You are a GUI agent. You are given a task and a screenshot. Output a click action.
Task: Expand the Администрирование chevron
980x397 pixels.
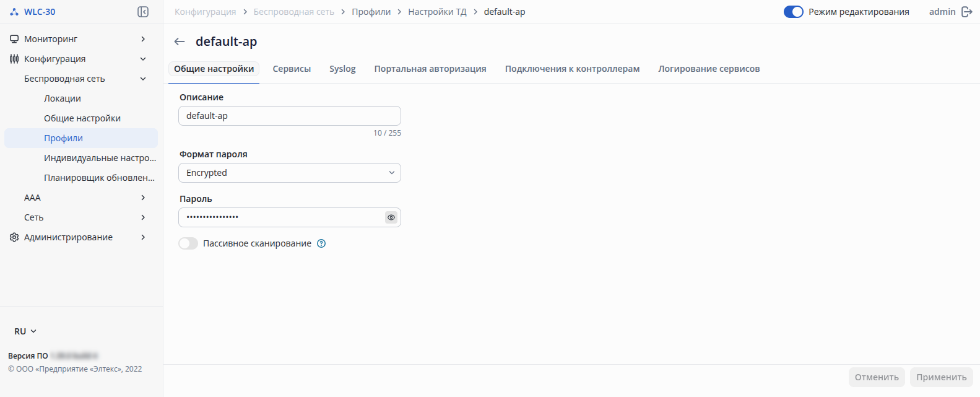[x=143, y=237]
